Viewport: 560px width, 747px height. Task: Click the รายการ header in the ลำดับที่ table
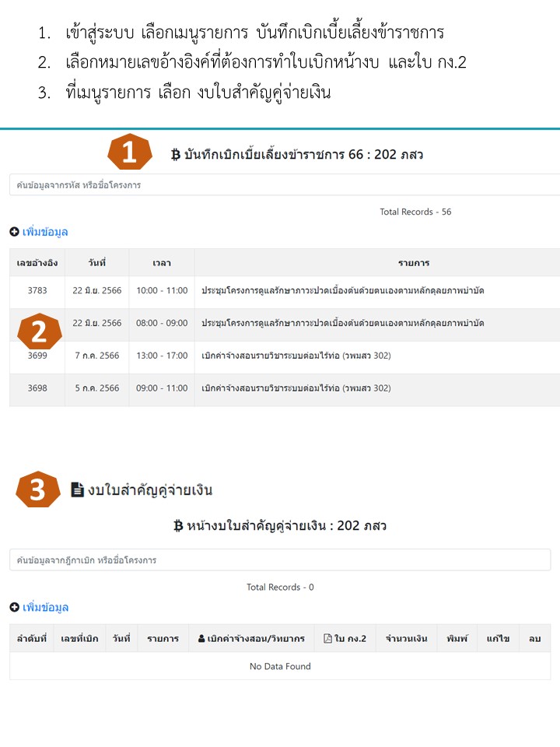pyautogui.click(x=163, y=638)
